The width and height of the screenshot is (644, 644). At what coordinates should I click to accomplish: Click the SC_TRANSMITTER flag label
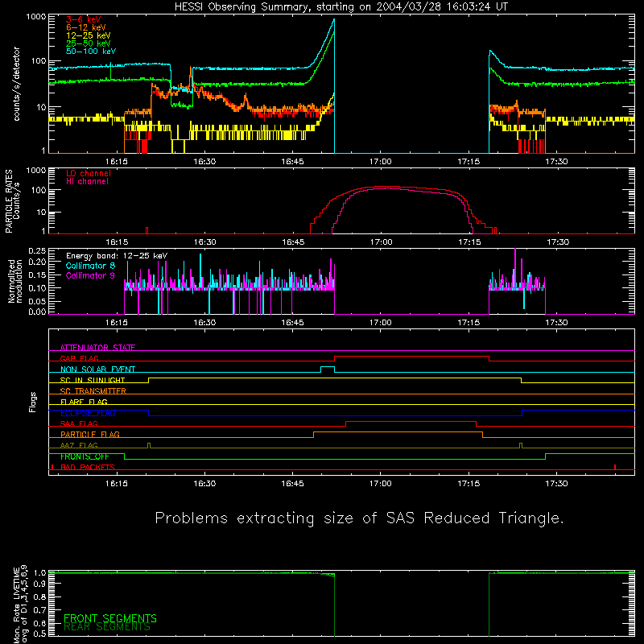[93, 391]
